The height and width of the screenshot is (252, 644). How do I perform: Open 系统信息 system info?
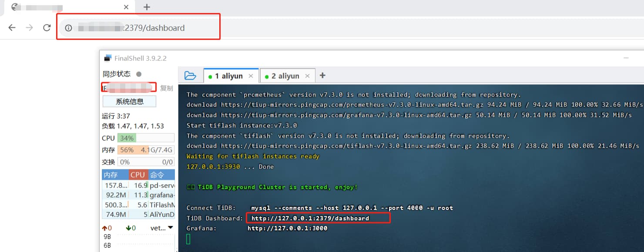coord(129,101)
